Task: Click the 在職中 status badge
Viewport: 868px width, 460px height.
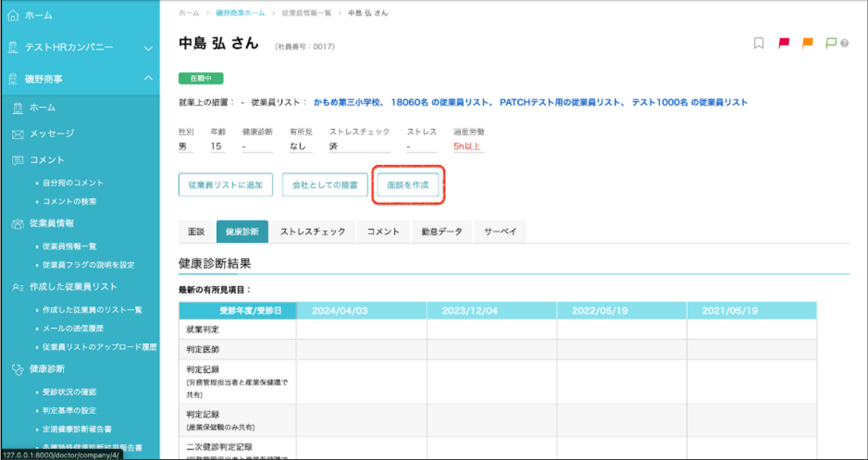Action: click(x=201, y=78)
